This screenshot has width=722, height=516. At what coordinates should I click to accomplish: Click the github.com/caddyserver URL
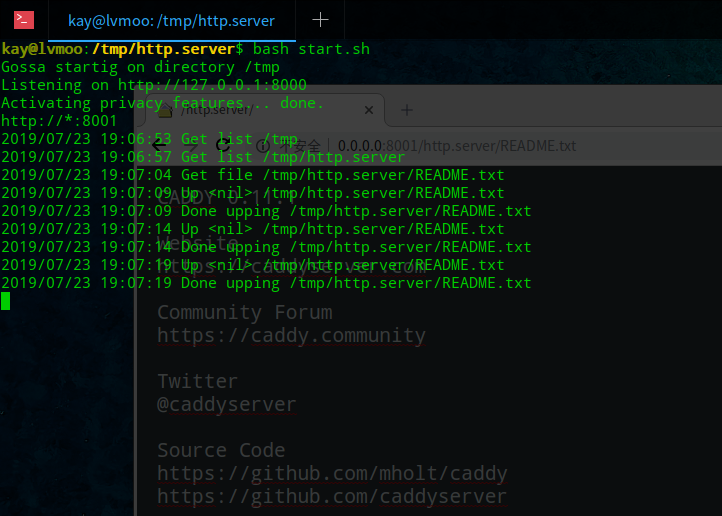[332, 496]
